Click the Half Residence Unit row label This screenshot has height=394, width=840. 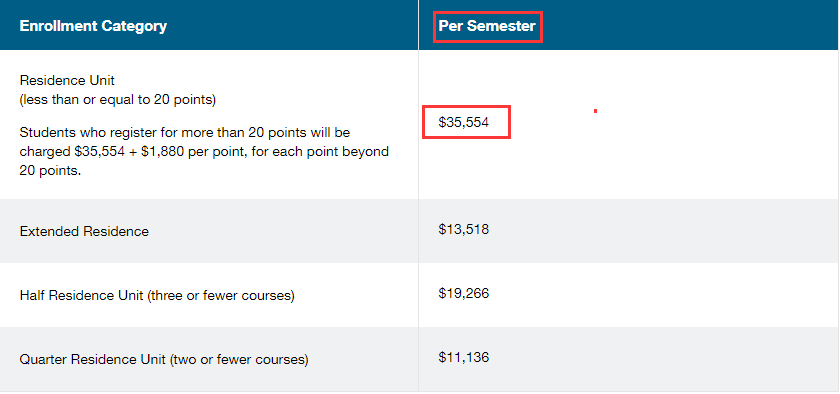(x=157, y=295)
